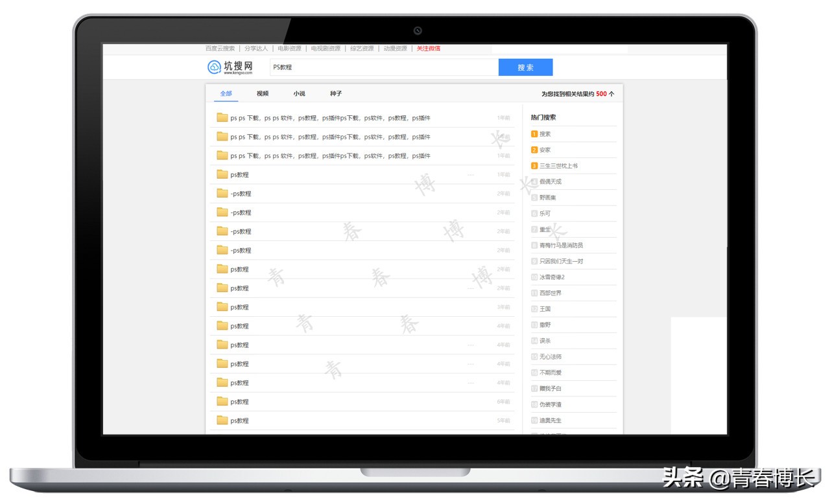Click hot search term 冰雪奇缘2

coord(552,277)
